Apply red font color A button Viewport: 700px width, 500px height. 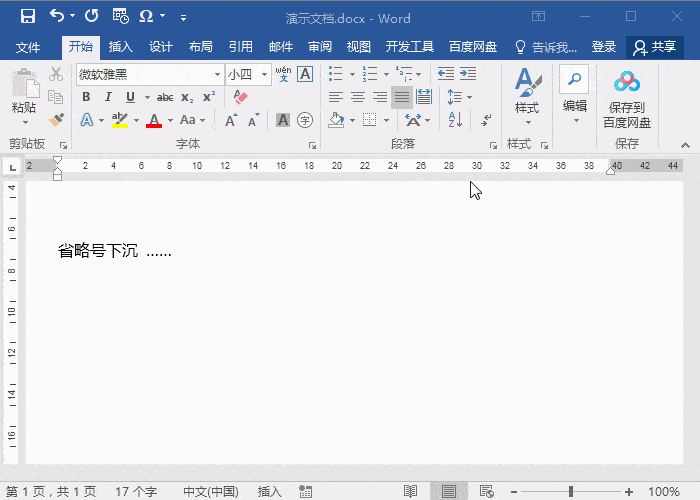pos(154,120)
